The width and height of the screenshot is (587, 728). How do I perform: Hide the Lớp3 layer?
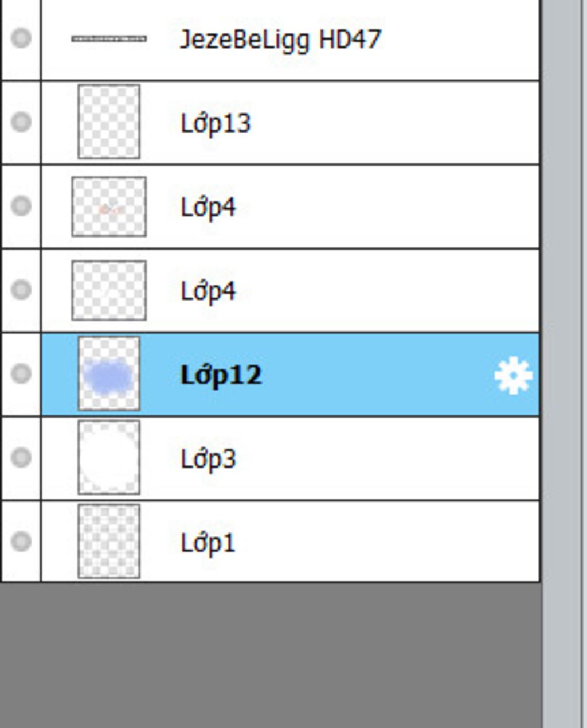click(21, 457)
